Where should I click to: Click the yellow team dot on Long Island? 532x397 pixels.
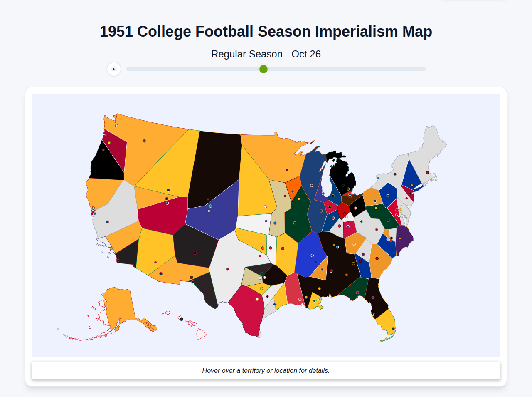click(x=411, y=185)
